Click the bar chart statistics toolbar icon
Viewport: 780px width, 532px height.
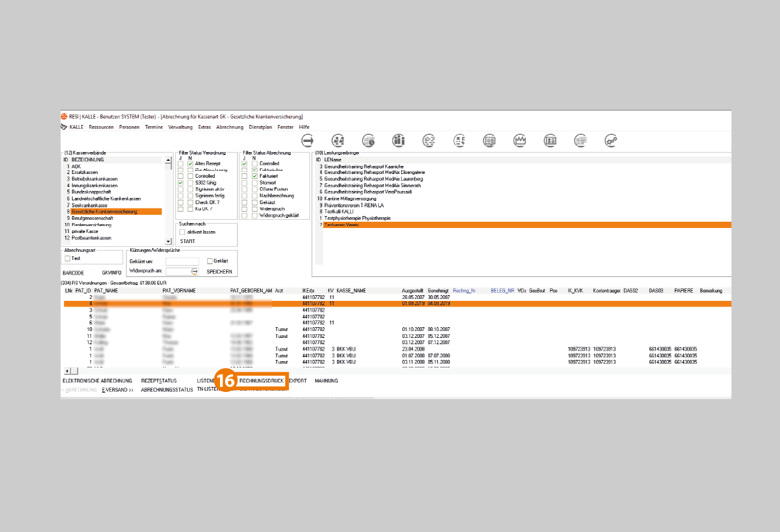[x=398, y=141]
